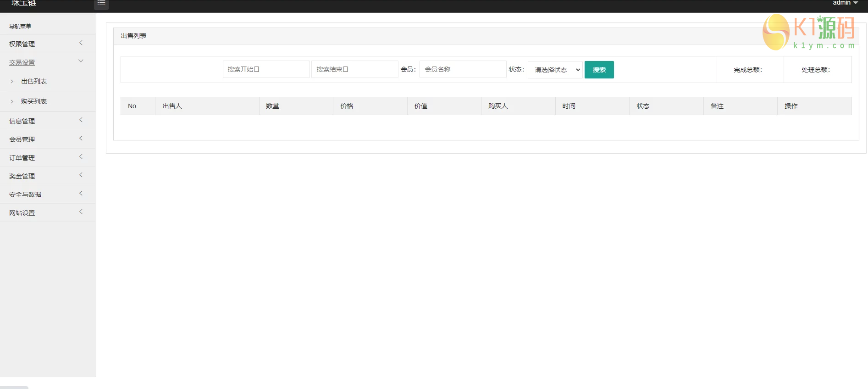Click the 会员名称 input field
The width and height of the screenshot is (868, 389).
point(463,69)
